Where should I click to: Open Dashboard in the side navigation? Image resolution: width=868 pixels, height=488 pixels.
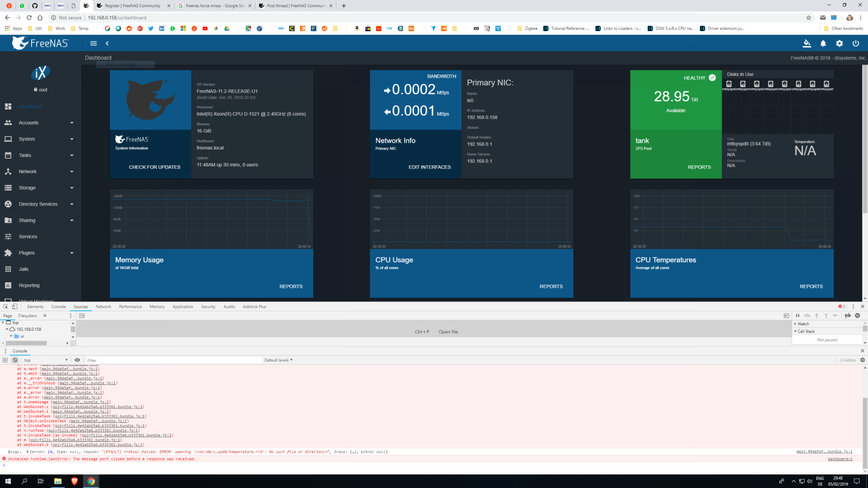pos(30,107)
